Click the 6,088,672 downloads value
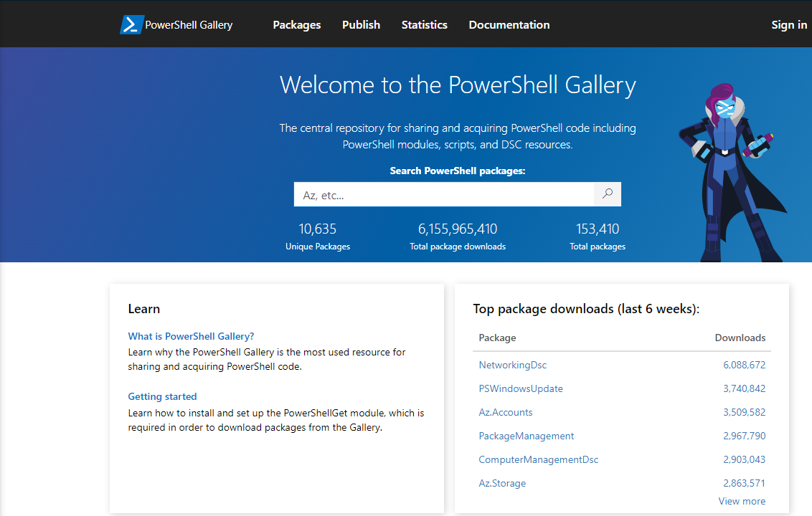Screen dimensions: 812x516 [x=744, y=365]
